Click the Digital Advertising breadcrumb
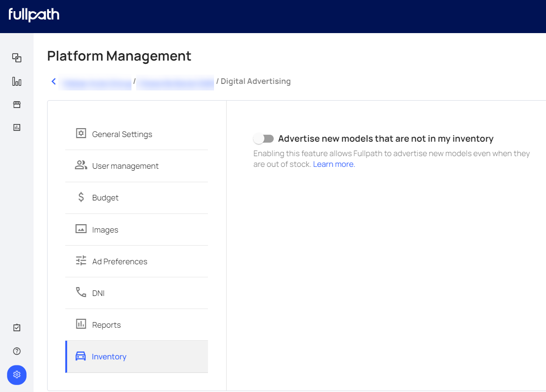 point(256,82)
